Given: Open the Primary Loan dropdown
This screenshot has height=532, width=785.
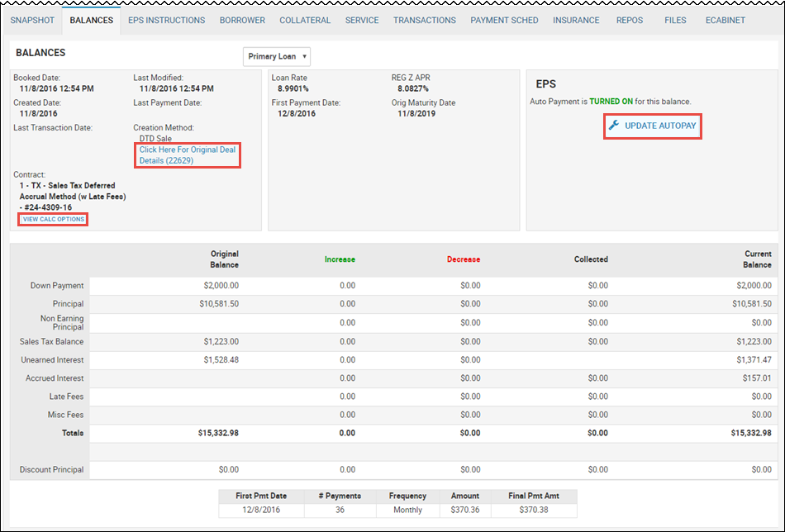Looking at the screenshot, I should [276, 56].
